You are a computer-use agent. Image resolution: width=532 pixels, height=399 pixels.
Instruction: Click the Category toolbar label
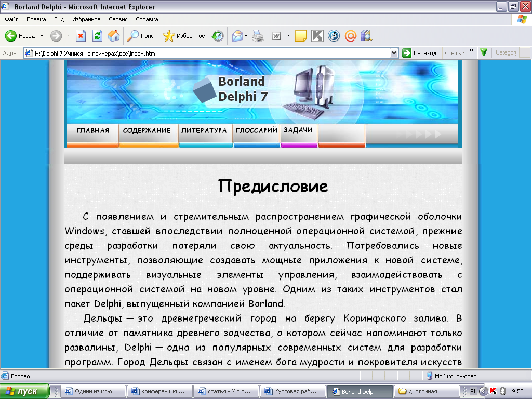[507, 52]
